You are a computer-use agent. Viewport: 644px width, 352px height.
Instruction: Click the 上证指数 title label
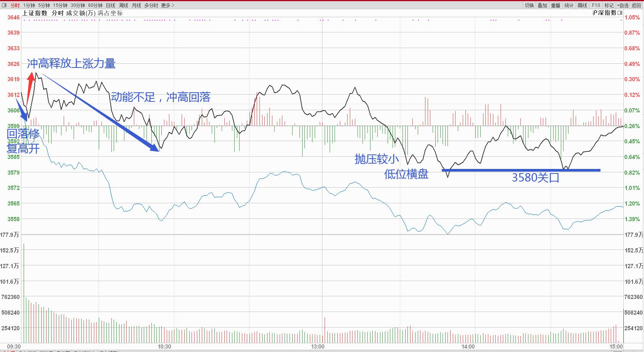coord(35,13)
